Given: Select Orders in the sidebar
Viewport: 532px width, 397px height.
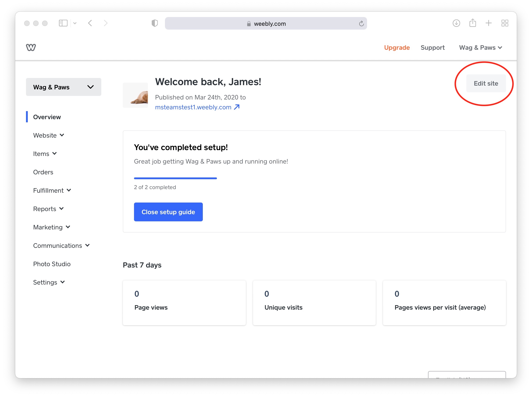Looking at the screenshot, I should click(x=43, y=172).
